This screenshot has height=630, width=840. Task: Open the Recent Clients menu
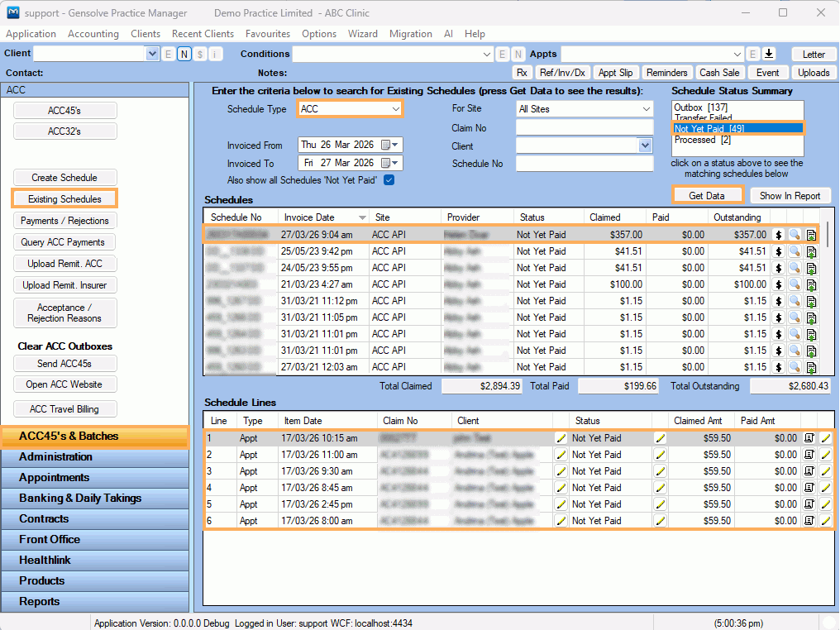[x=203, y=34]
